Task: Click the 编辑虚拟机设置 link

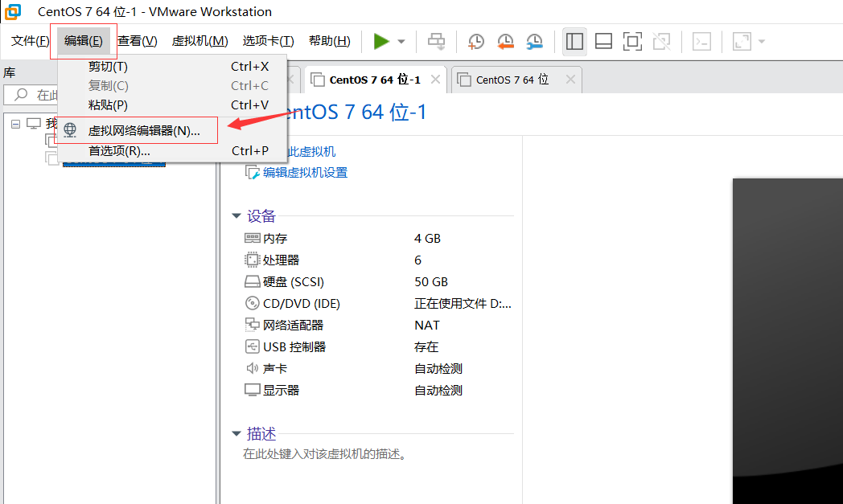Action: [x=305, y=173]
